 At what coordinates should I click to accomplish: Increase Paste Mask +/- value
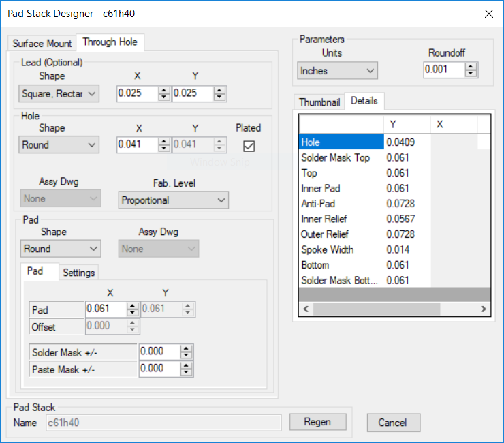pyautogui.click(x=186, y=365)
